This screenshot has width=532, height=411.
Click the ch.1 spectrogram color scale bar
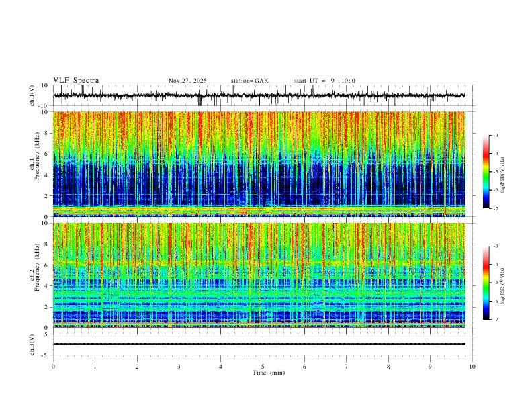click(x=486, y=172)
